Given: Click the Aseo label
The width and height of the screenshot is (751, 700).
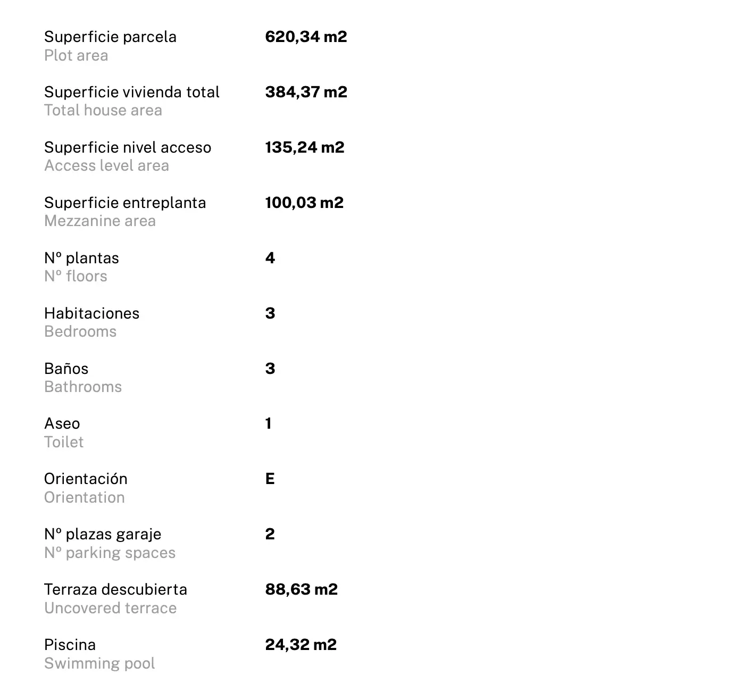Looking at the screenshot, I should [x=62, y=424].
